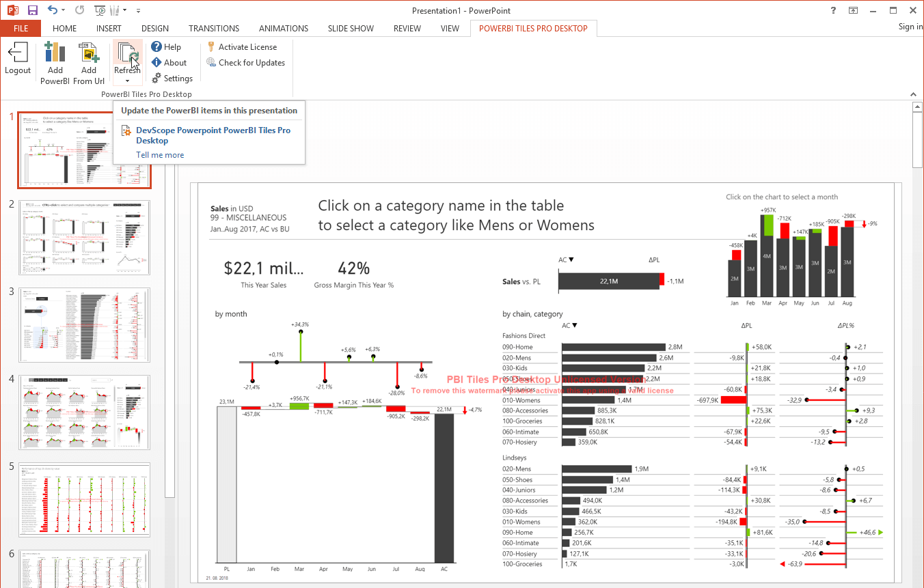Viewport: 924px width, 588px height.
Task: Click the Redo/repeat arrow icon
Action: (x=79, y=10)
